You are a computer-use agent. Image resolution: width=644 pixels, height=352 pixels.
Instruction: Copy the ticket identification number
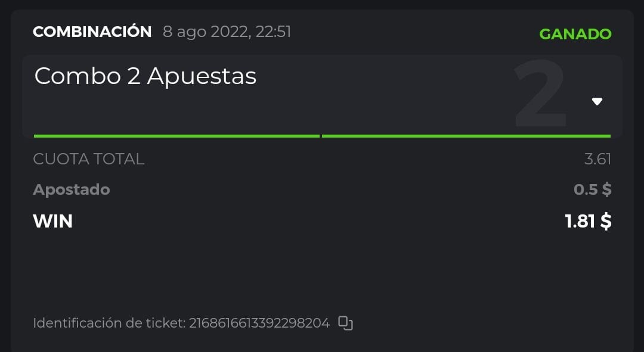click(x=346, y=323)
